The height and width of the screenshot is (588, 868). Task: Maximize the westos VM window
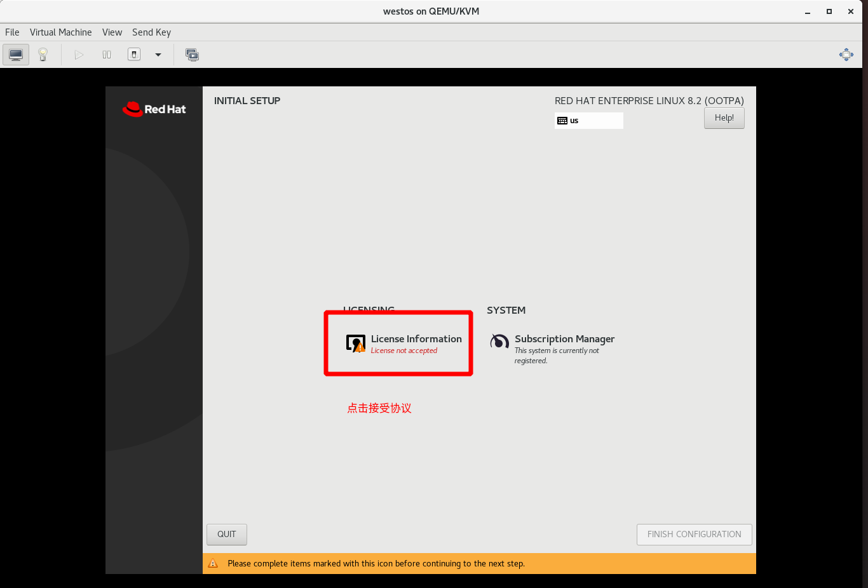pyautogui.click(x=829, y=11)
